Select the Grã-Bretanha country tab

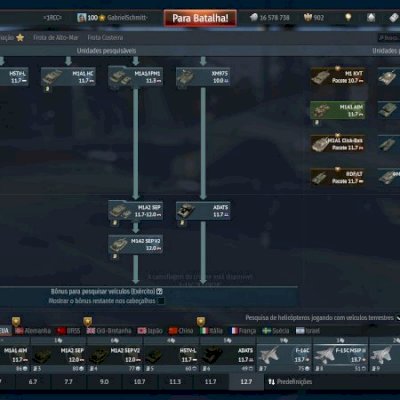point(109,331)
